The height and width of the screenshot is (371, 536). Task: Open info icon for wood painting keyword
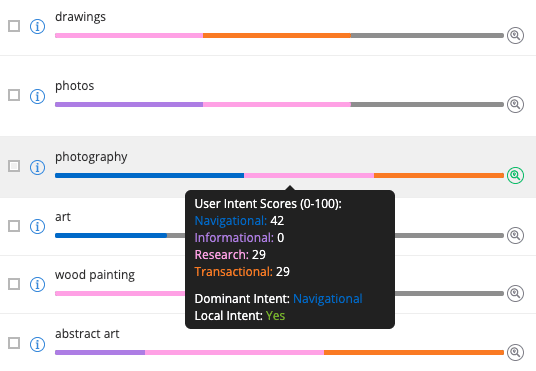tap(37, 284)
